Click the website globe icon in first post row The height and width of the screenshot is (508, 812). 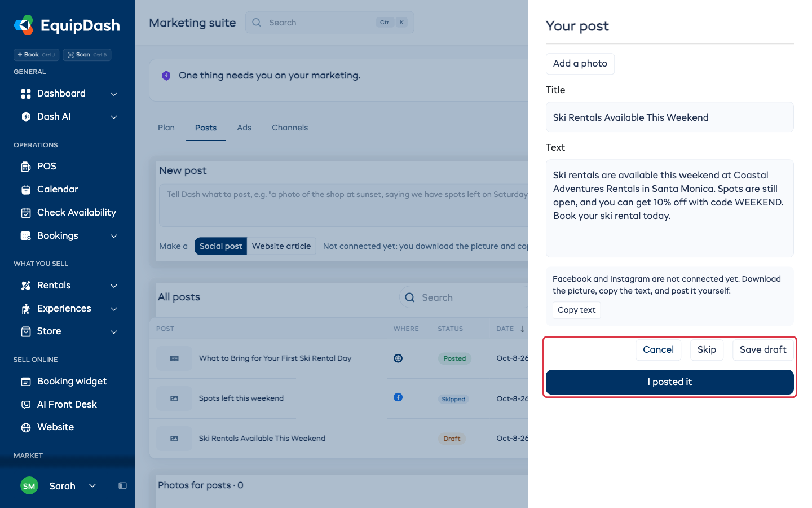click(398, 358)
